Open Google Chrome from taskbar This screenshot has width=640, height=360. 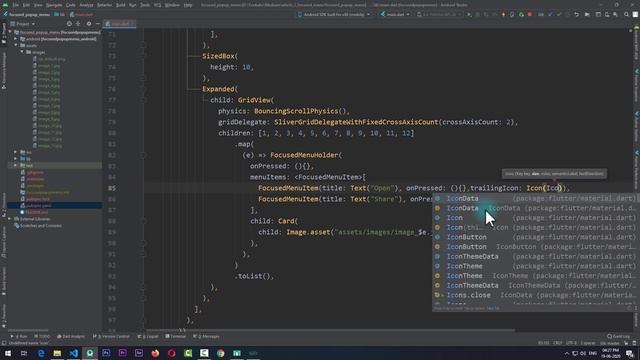(x=220, y=353)
